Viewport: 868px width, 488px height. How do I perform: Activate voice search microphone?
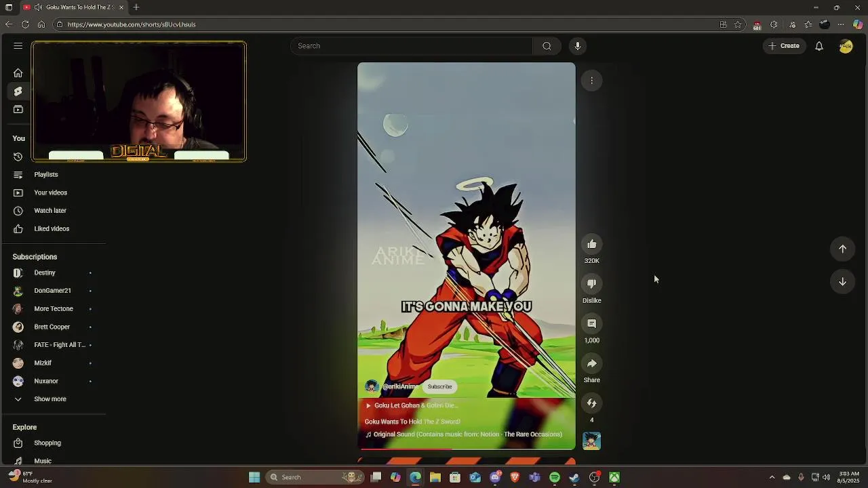pos(578,46)
